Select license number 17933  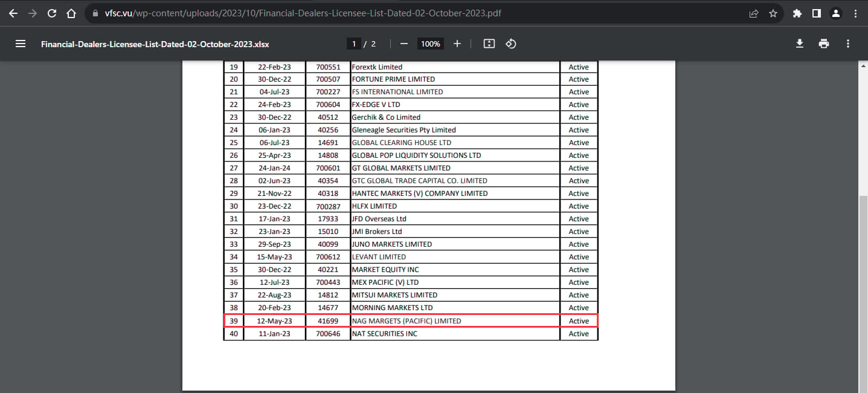tap(328, 219)
